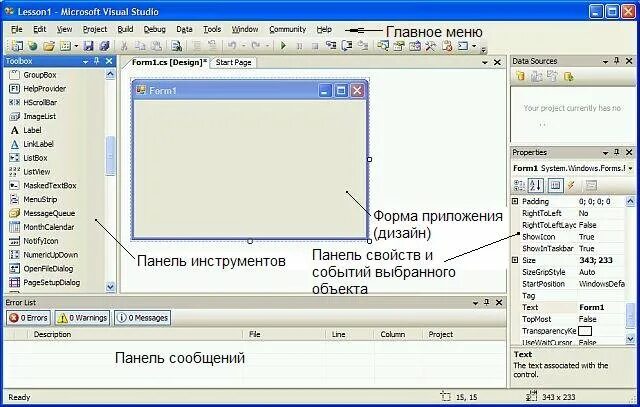
Task: Click the Open File folder icon
Action: tap(49, 46)
